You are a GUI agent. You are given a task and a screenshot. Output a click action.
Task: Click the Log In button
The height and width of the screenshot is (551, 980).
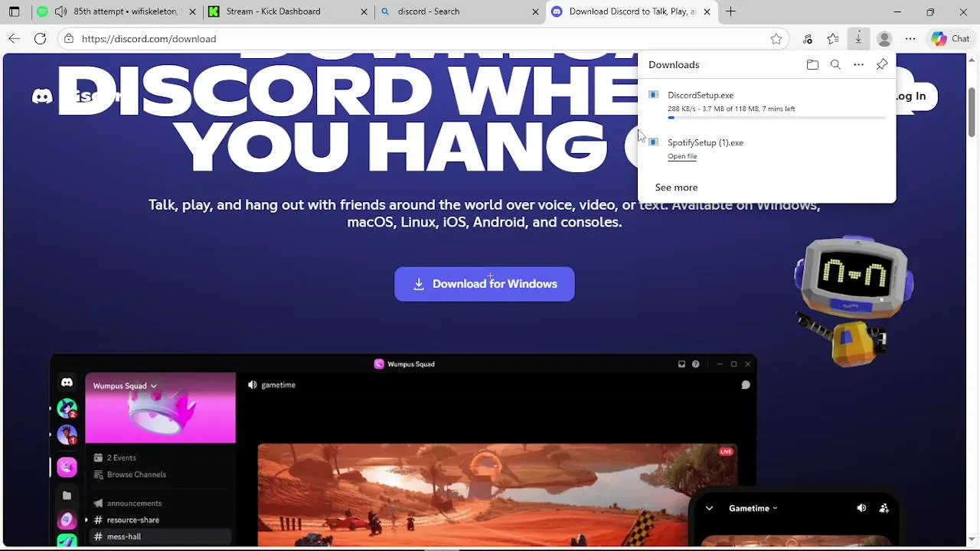(911, 96)
